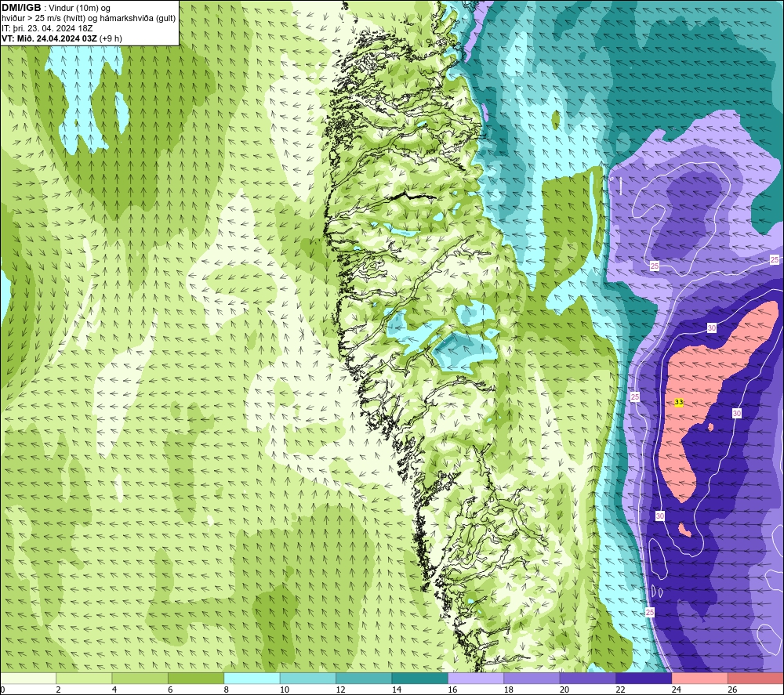Click the 12–14 m/s teal swatch
784x695 pixels.
coord(364,678)
